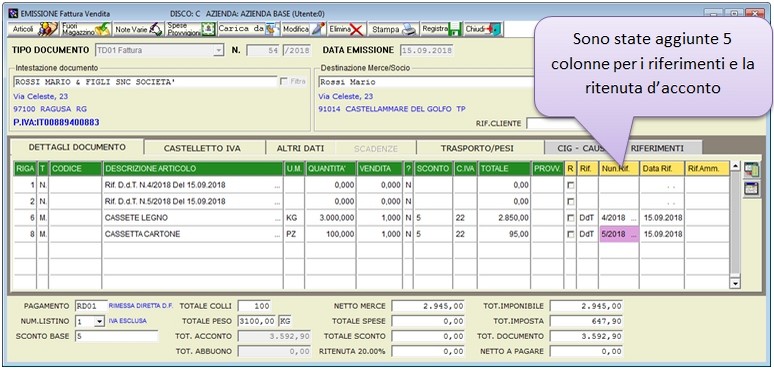Click the Data Rif. column header
The width and height of the screenshot is (774, 370).
(662, 169)
